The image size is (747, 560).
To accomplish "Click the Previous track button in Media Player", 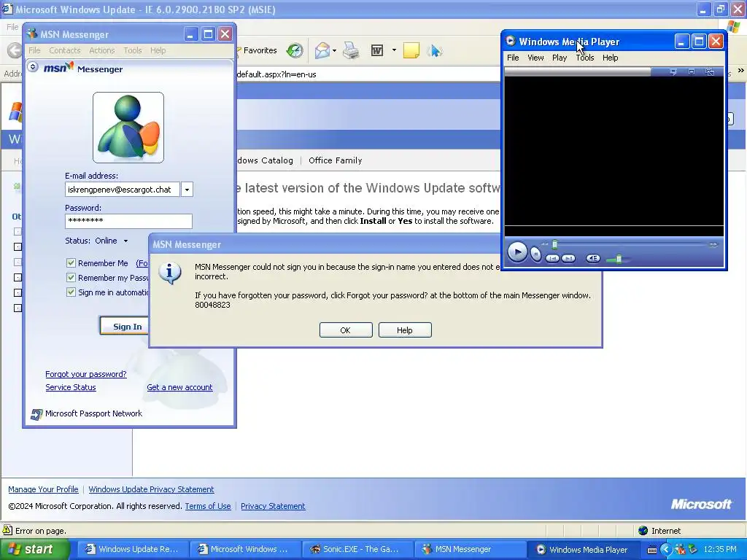I will click(552, 259).
